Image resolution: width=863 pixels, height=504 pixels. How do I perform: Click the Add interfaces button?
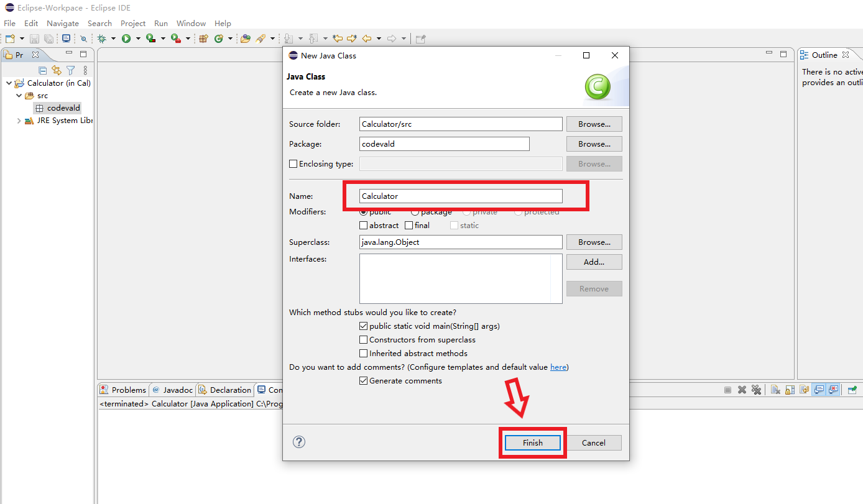(594, 262)
